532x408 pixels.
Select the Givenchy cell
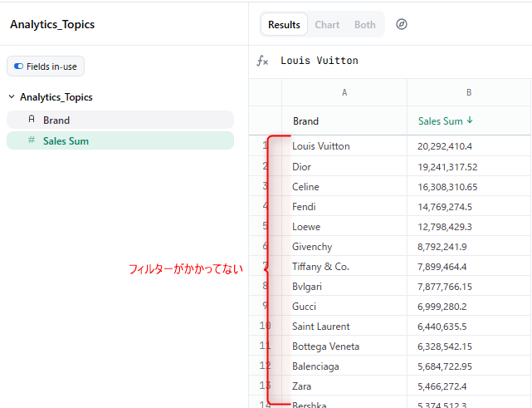point(344,246)
